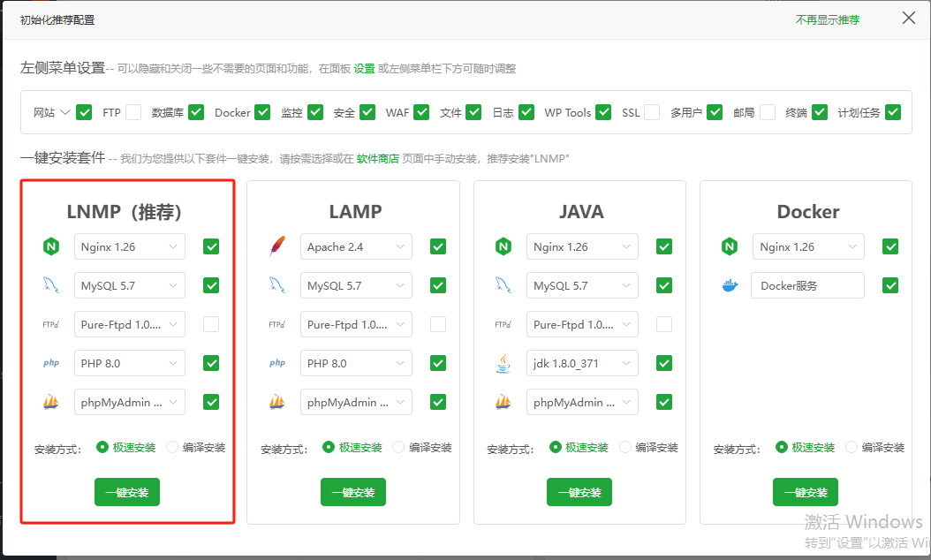Screen dimensions: 931x560
Task: Expand the Apache 2.4 version dropdown
Action: click(x=356, y=246)
